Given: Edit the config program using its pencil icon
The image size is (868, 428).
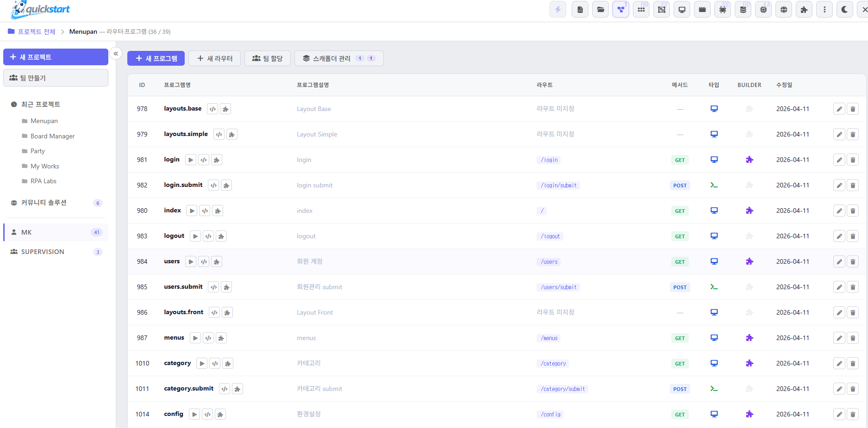Looking at the screenshot, I should point(839,414).
